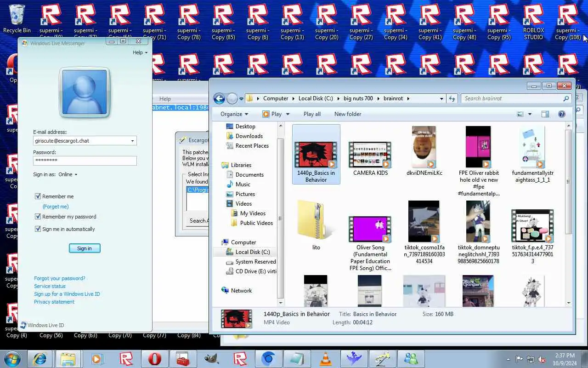This screenshot has height=368, width=588.
Task: Open the red toolbox taskbar icon
Action: point(183,359)
